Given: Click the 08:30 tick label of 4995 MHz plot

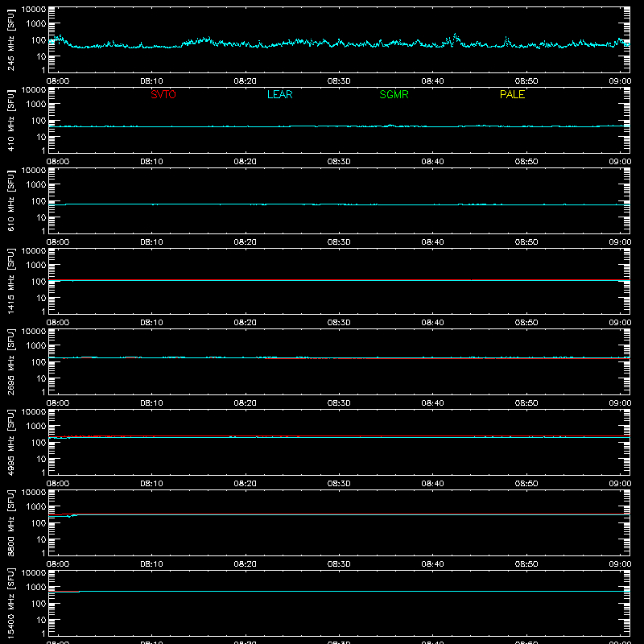Looking at the screenshot, I should pyautogui.click(x=339, y=484).
